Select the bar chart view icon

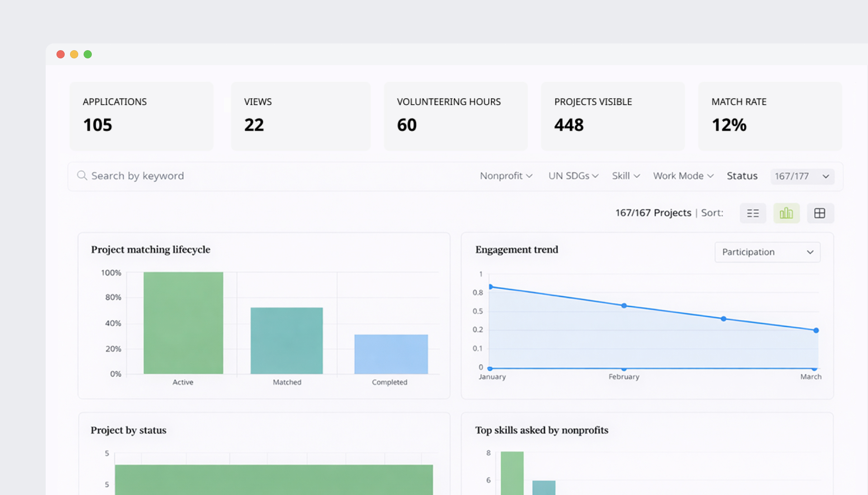coord(786,213)
